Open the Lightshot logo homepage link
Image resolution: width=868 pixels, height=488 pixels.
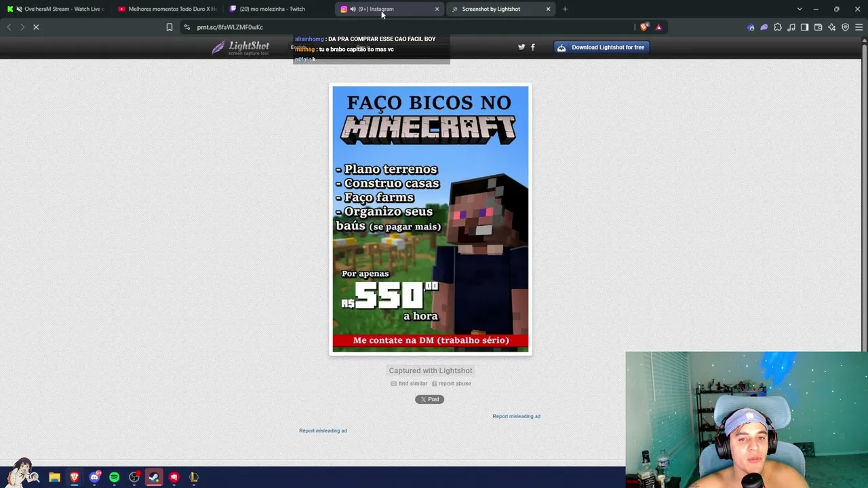[241, 47]
